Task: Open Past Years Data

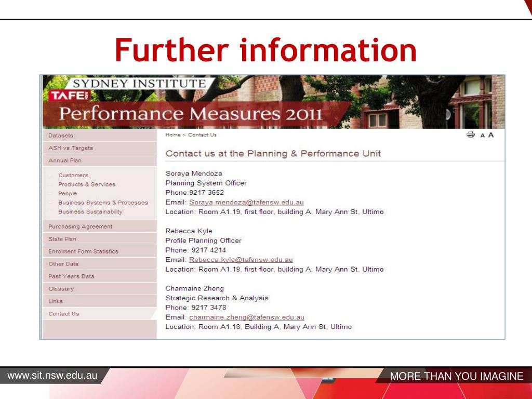Action: point(99,276)
